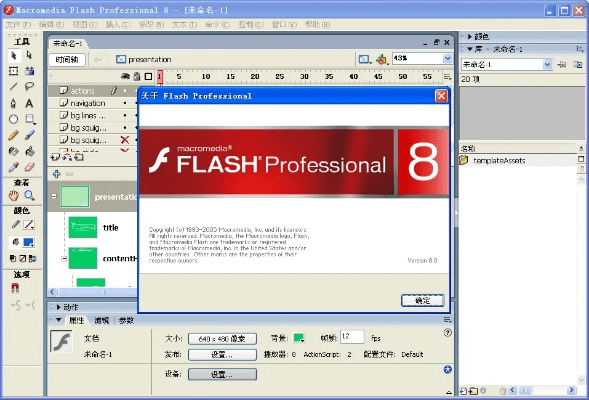Select the Paint Bucket tool
Image resolution: width=589 pixels, height=400 pixels.
point(29,151)
